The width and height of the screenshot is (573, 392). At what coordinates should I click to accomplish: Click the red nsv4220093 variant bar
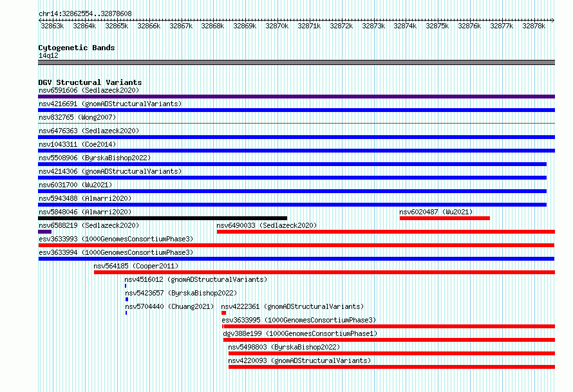391,367
